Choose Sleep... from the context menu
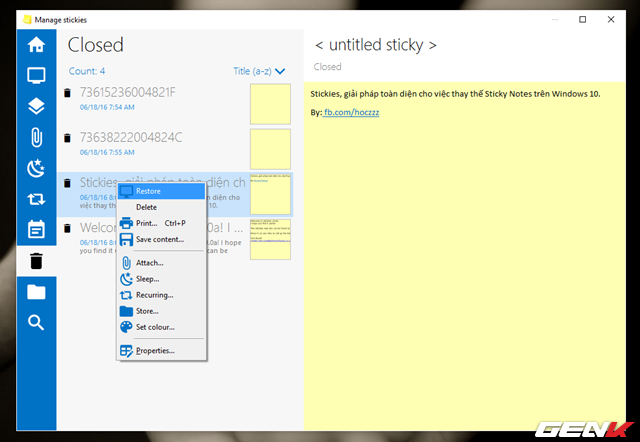The width and height of the screenshot is (640, 442). click(162, 279)
